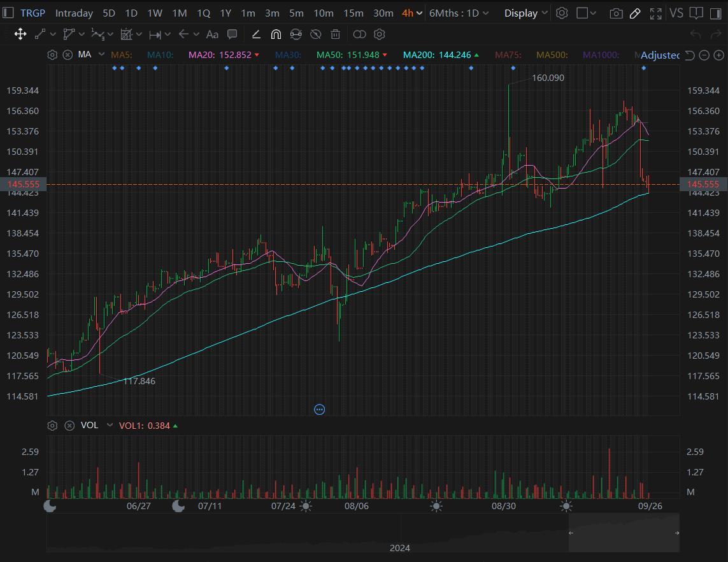The width and height of the screenshot is (728, 562).
Task: Open the book guide icon
Action: (696, 13)
